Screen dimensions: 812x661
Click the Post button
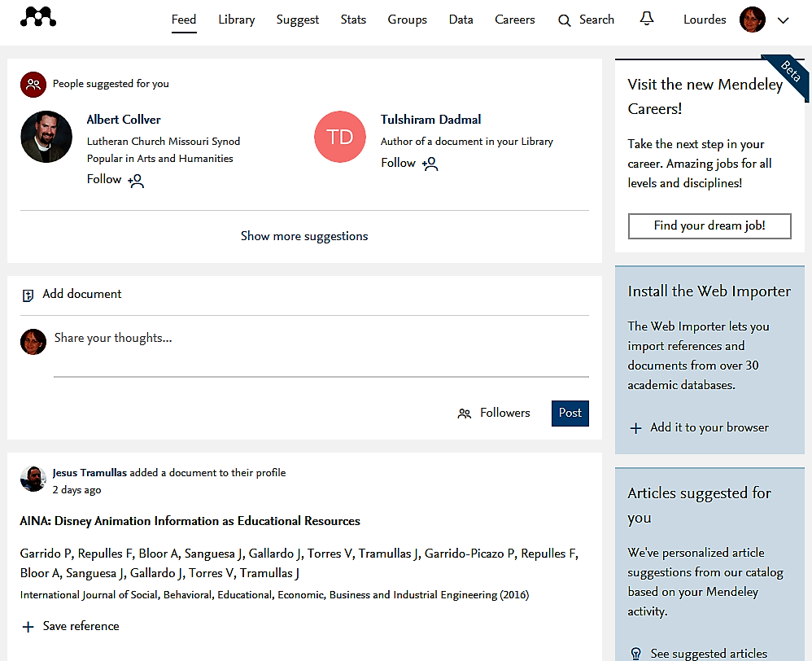(x=570, y=414)
